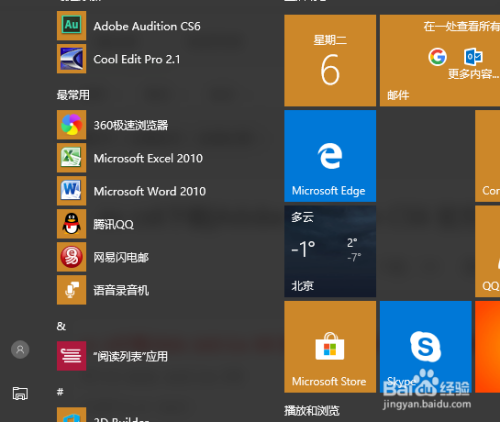This screenshot has height=422, width=500.
Task: Open the calendar tile showing 星期二 6
Action: click(x=330, y=60)
